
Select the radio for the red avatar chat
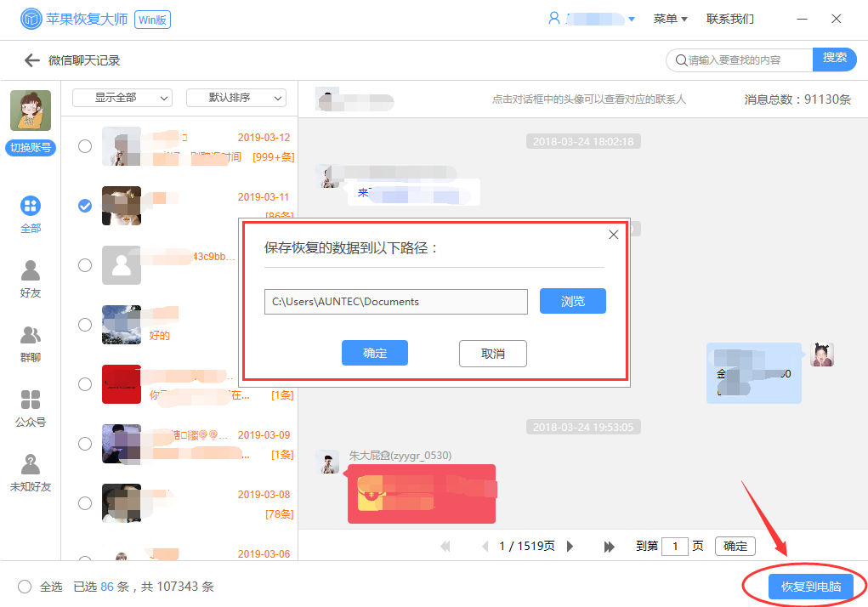(85, 384)
